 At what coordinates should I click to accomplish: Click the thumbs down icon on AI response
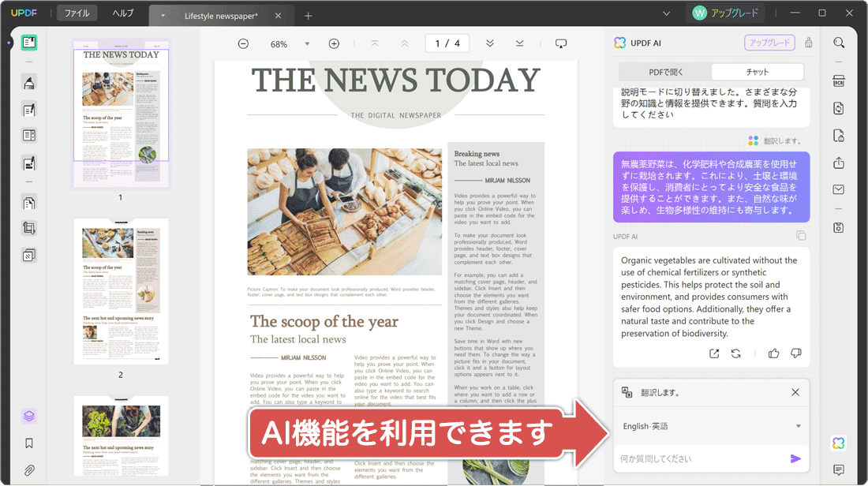click(795, 353)
